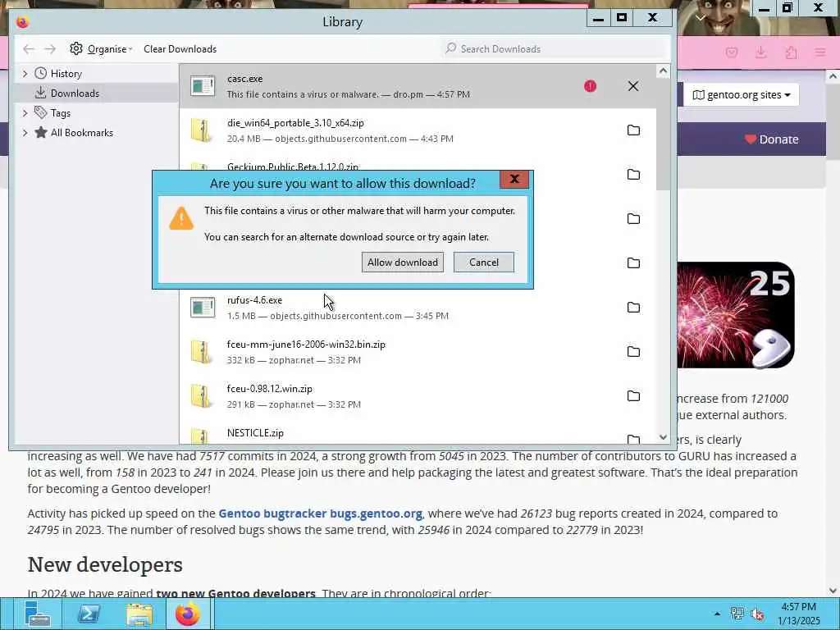Click the die_win64_portable zip file icon
The width and height of the screenshot is (840, 630).
click(x=202, y=130)
